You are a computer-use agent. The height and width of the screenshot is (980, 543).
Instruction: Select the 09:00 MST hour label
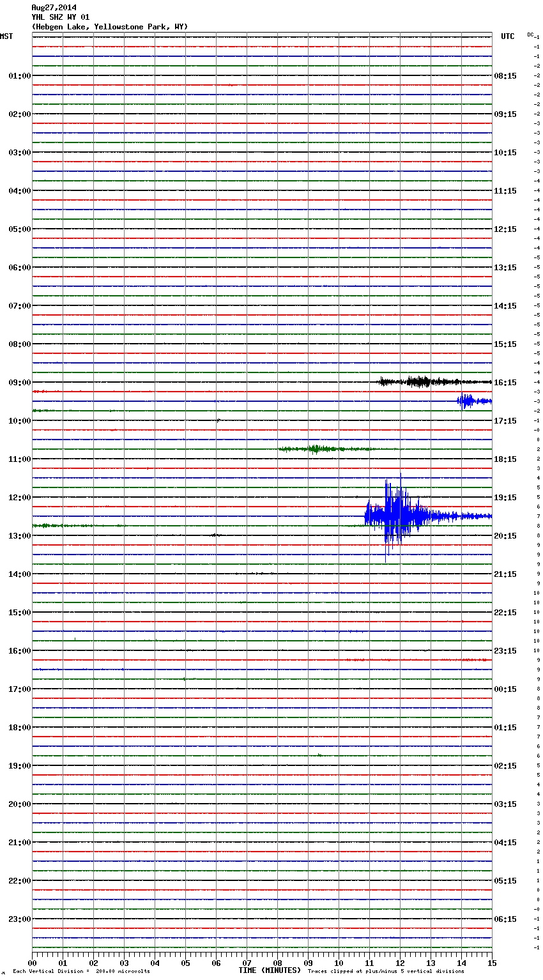point(20,383)
